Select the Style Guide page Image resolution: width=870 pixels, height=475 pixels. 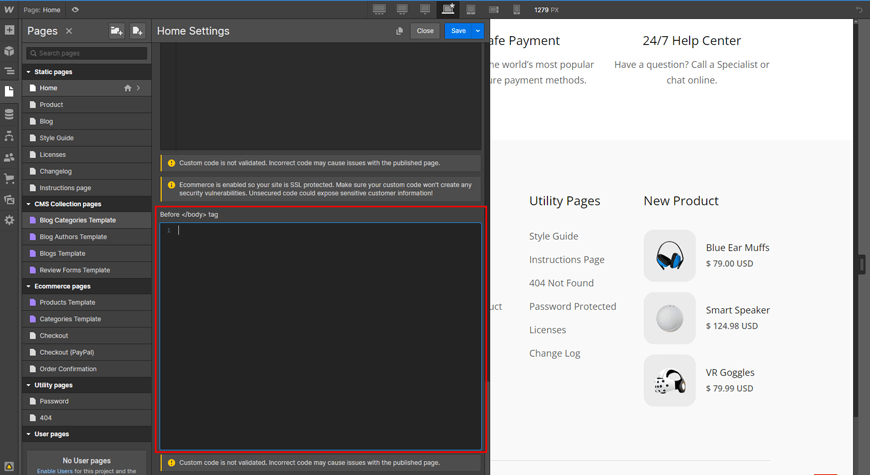87,138
